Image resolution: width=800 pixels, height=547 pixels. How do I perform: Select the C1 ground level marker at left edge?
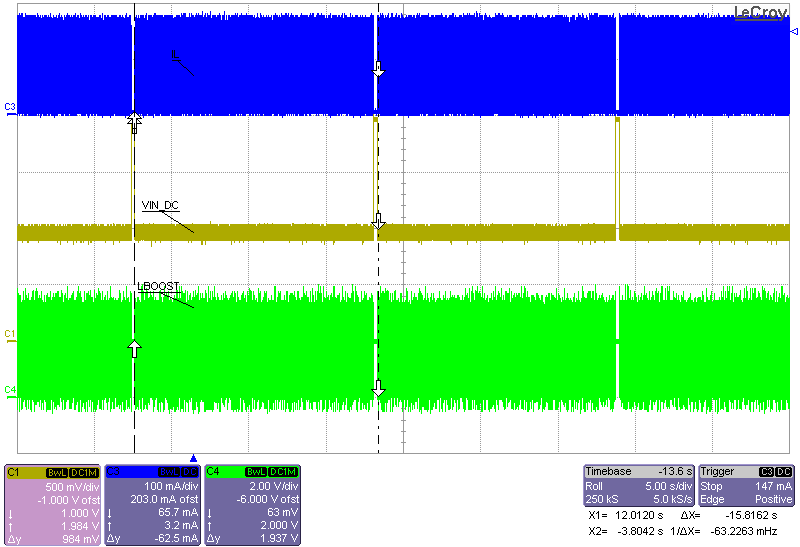(10, 335)
